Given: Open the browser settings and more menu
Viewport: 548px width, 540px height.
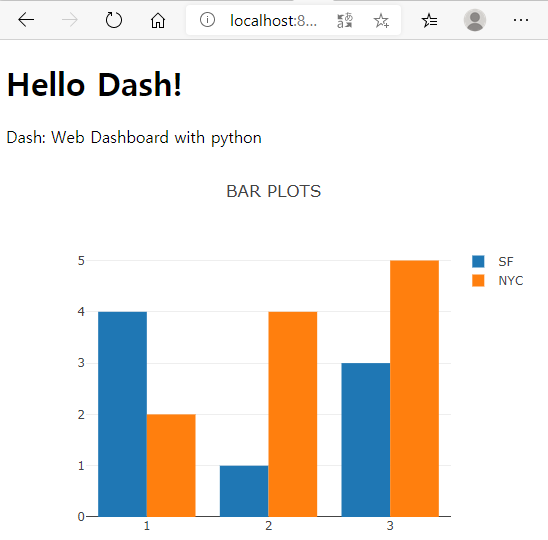Looking at the screenshot, I should (x=521, y=20).
